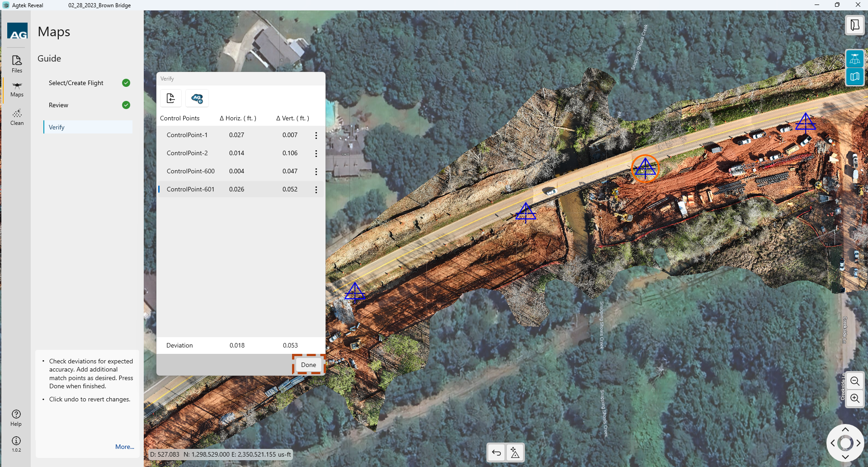
Task: Toggle the drone imagery layer button
Action: pyautogui.click(x=854, y=59)
